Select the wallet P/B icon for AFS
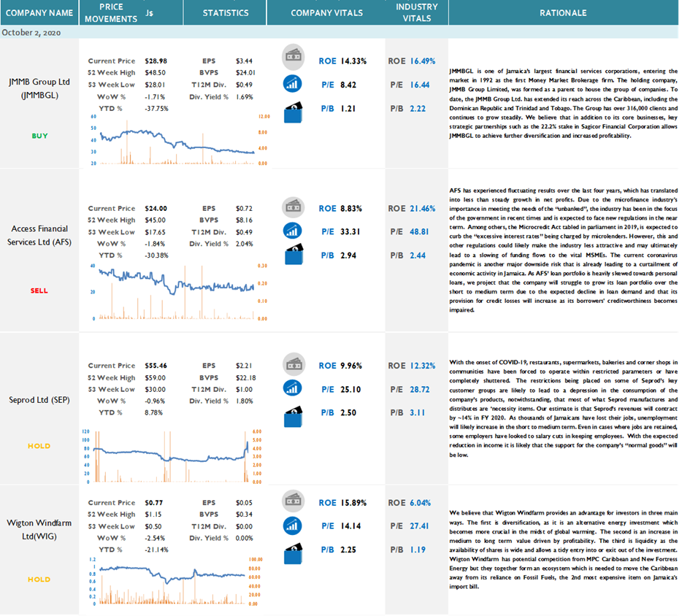The image size is (679, 616). (294, 254)
